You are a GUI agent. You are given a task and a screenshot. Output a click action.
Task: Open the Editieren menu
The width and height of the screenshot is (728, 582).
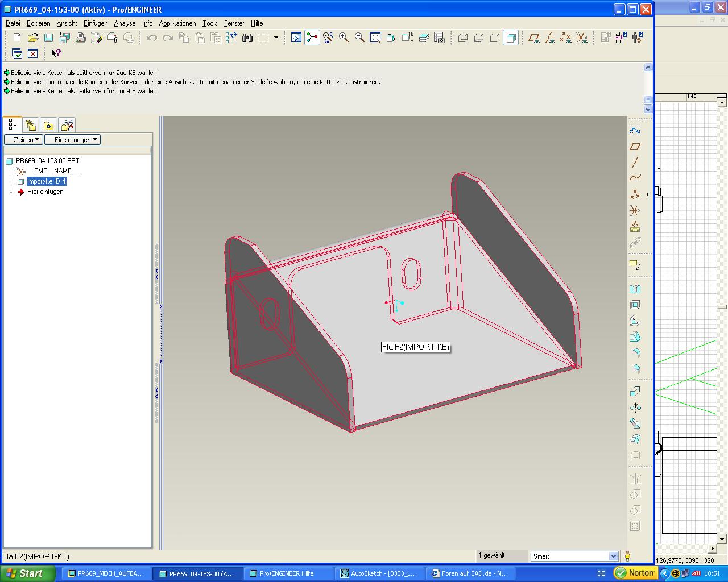coord(39,23)
